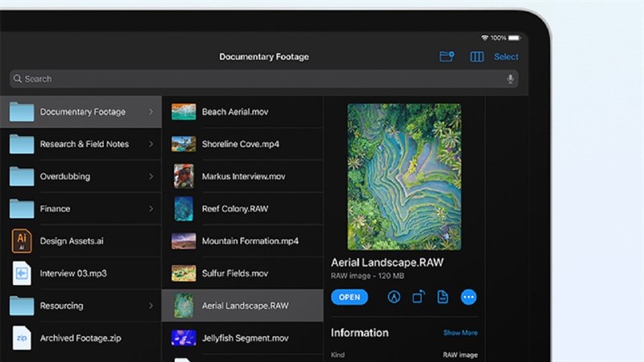
Task: Click the Shoreline Cove.mp4 file name
Action: click(x=240, y=144)
